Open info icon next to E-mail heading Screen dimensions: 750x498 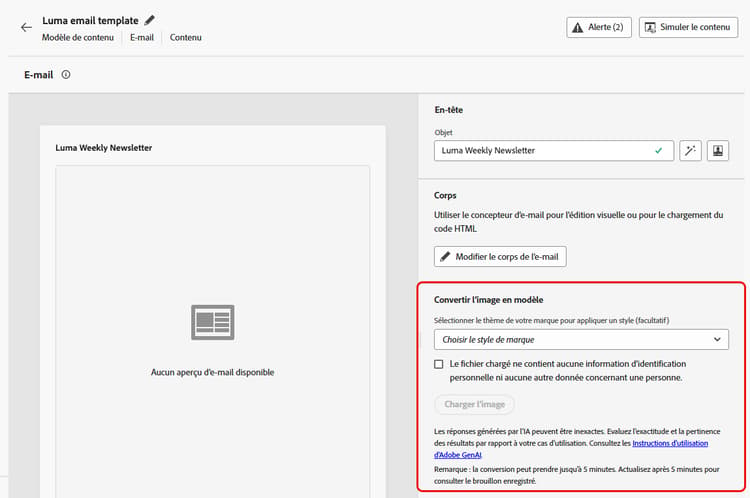(66, 75)
